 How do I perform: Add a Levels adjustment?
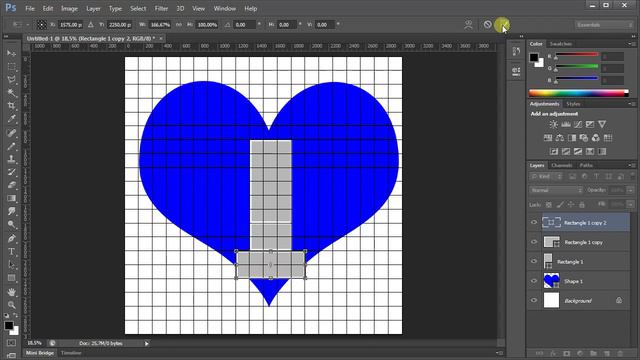tap(566, 124)
